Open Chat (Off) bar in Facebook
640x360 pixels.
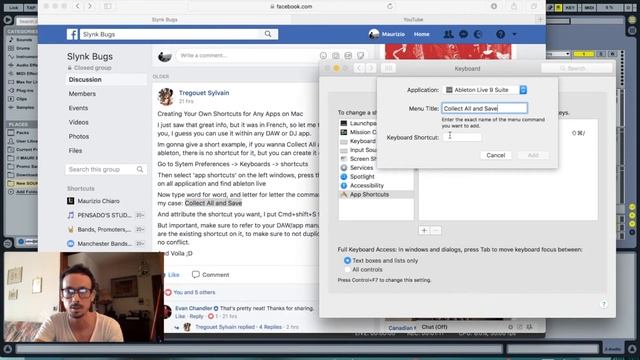(x=434, y=327)
